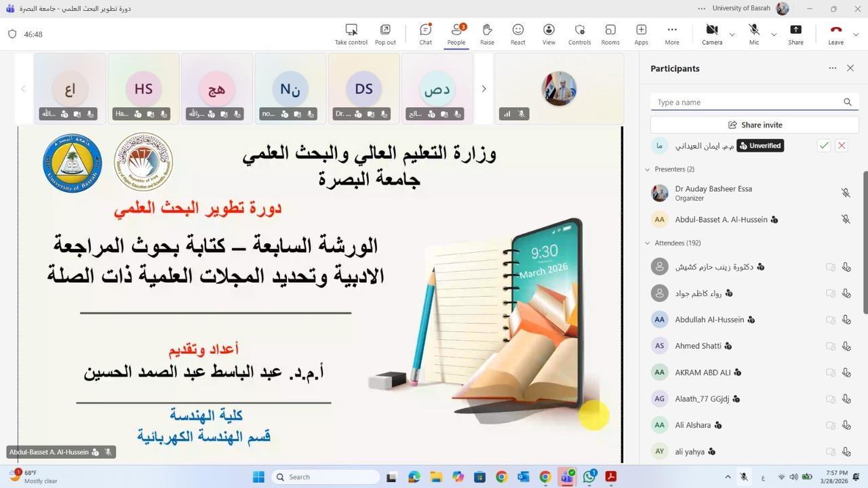The image size is (868, 488).
Task: Collapse the Attendees (192) section
Action: pyautogui.click(x=648, y=243)
